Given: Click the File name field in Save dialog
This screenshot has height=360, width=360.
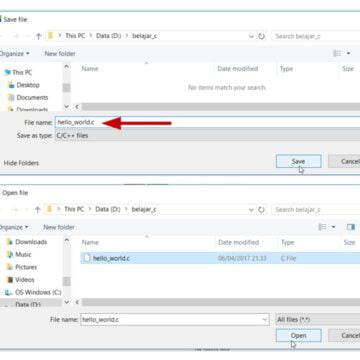Looking at the screenshot, I should click(207, 122).
